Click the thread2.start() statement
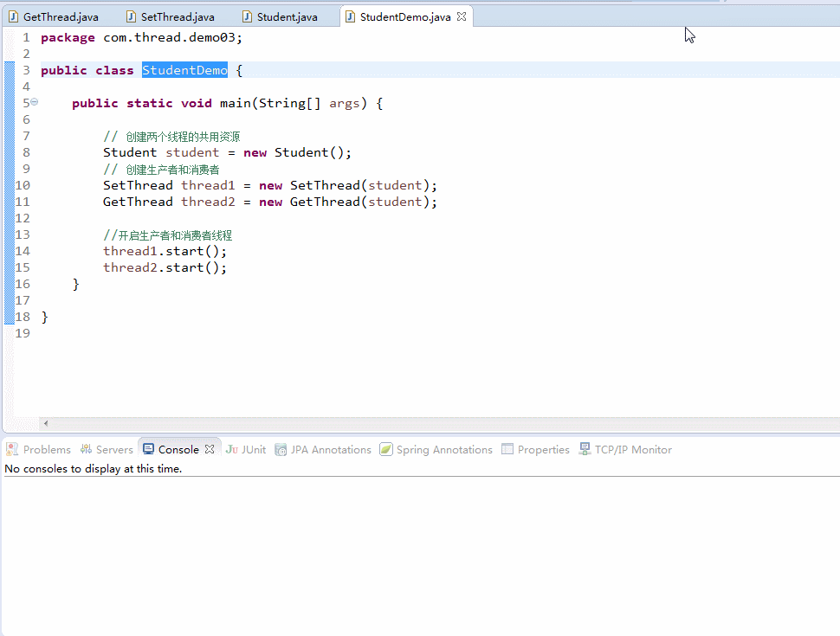The width and height of the screenshot is (840, 636). (x=165, y=267)
